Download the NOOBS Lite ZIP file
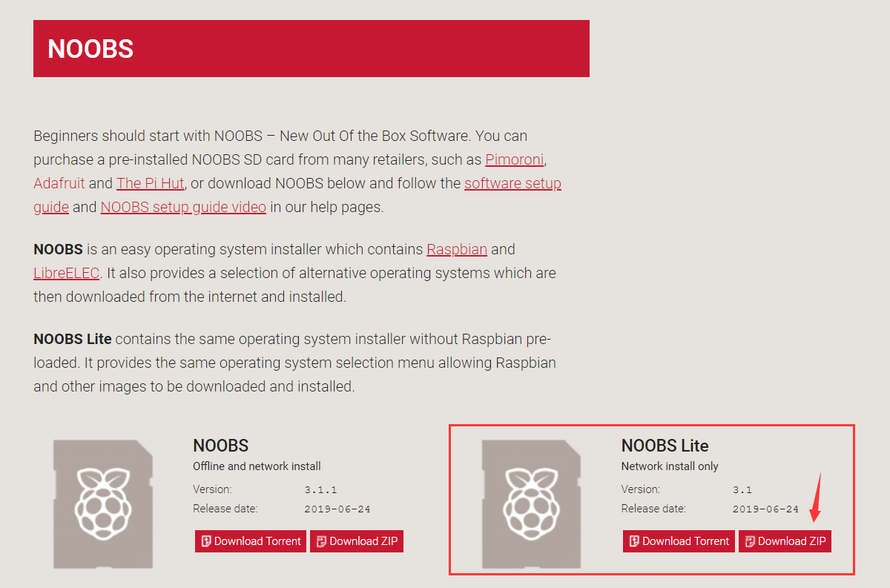 [x=785, y=541]
